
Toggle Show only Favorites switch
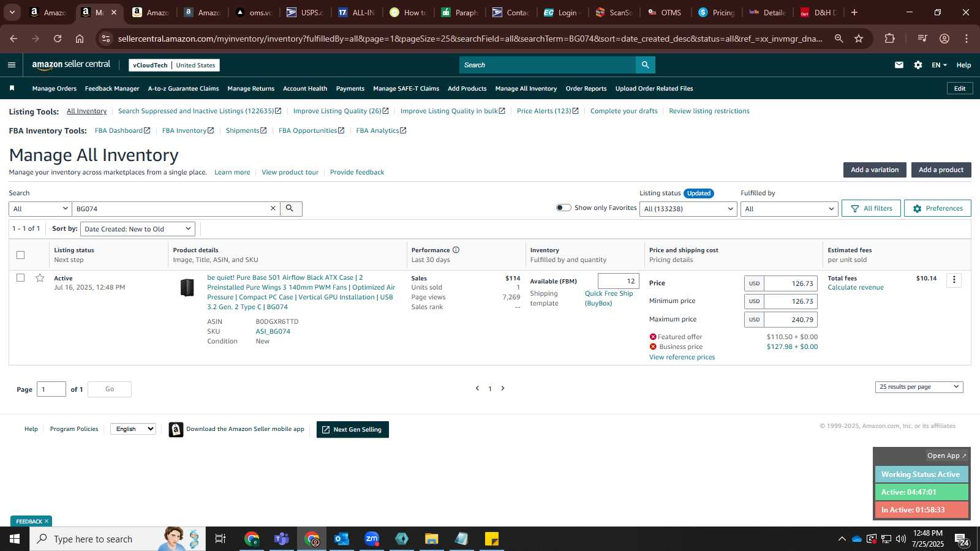click(563, 208)
